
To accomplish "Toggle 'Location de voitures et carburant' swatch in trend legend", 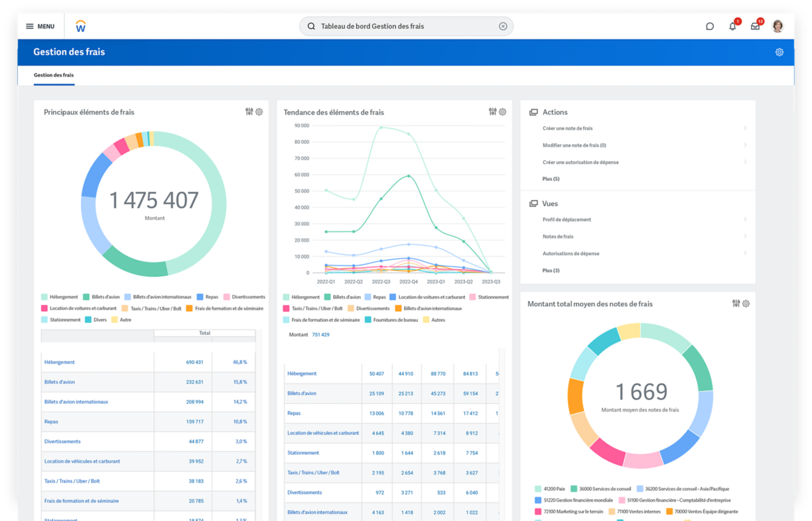I will click(x=393, y=297).
